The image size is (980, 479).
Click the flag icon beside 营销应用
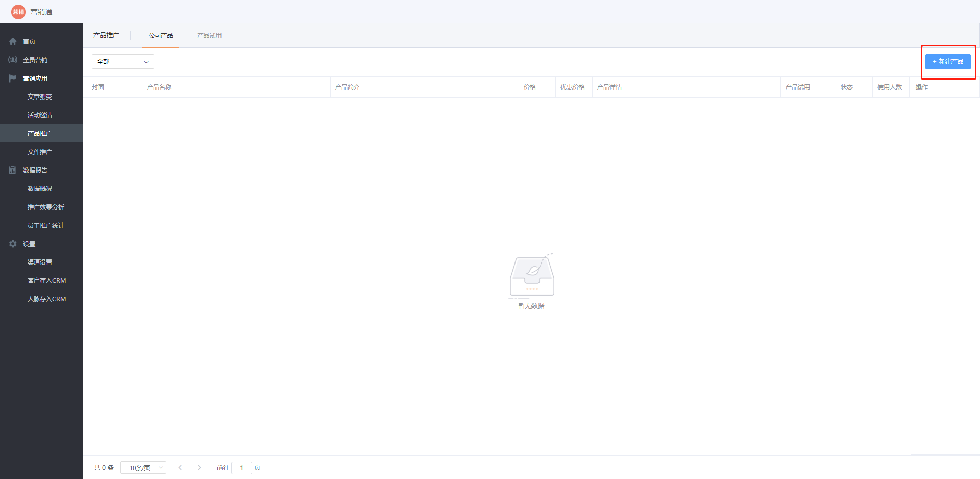[13, 79]
